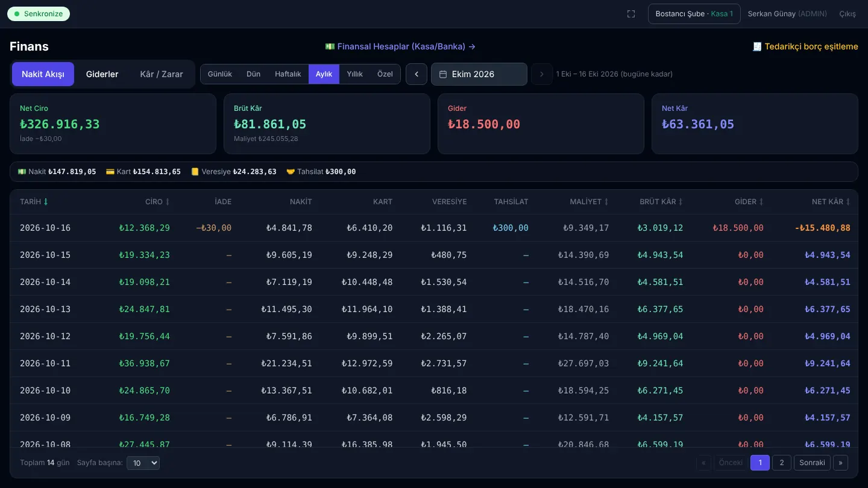
Task: Click net kâr -₺15.480,88 value
Action: (x=822, y=228)
